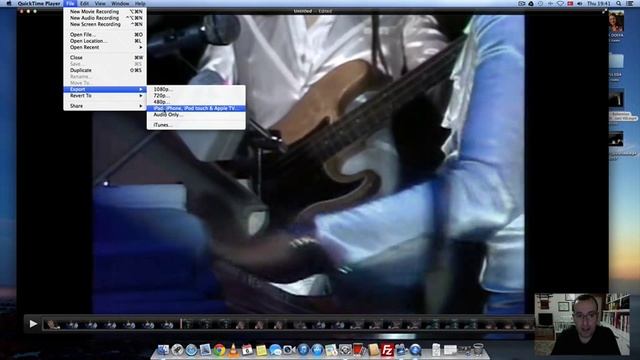Expand the Open Recent submenu

(105, 47)
